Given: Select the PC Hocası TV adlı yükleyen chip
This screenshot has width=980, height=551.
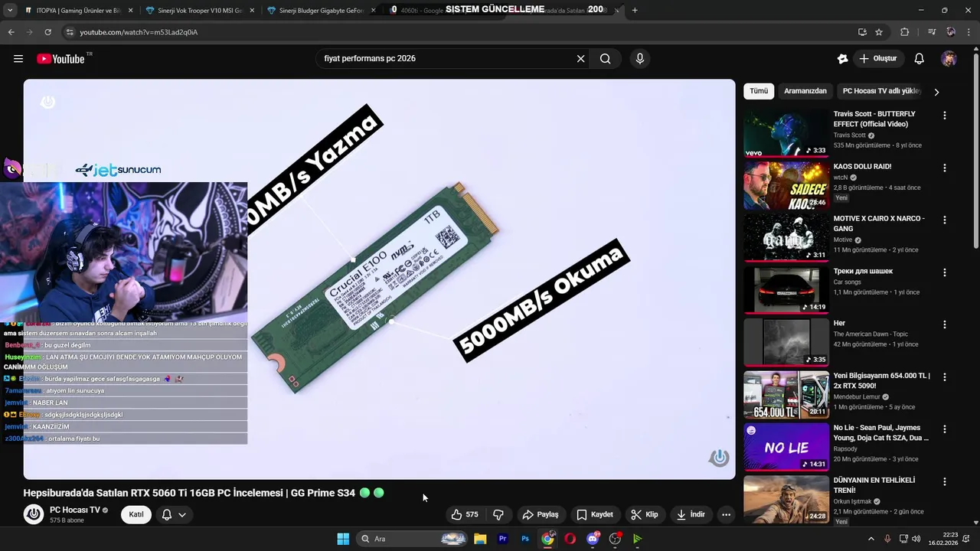Looking at the screenshot, I should coord(881,91).
